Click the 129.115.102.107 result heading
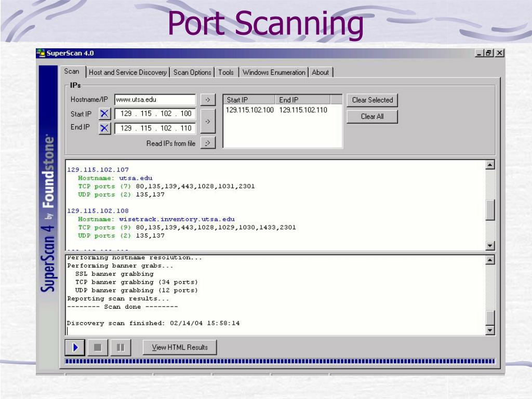 point(98,170)
